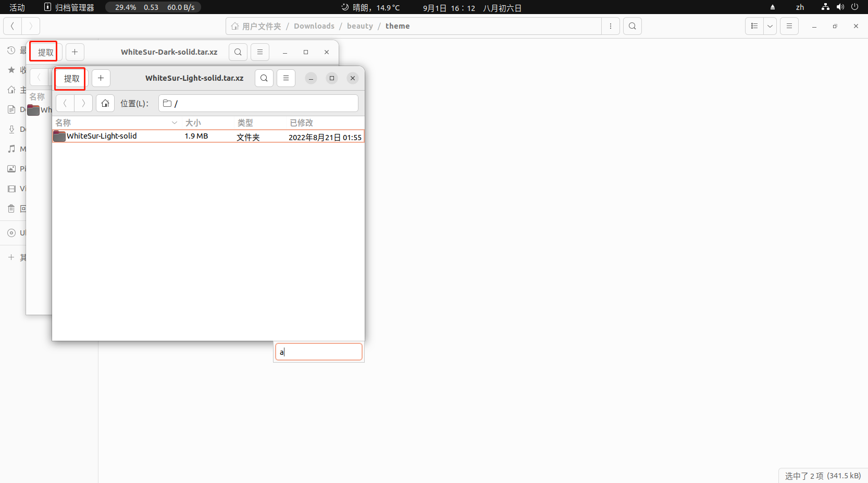Open Music sidebar icon
The height and width of the screenshot is (483, 868).
[x=11, y=149]
